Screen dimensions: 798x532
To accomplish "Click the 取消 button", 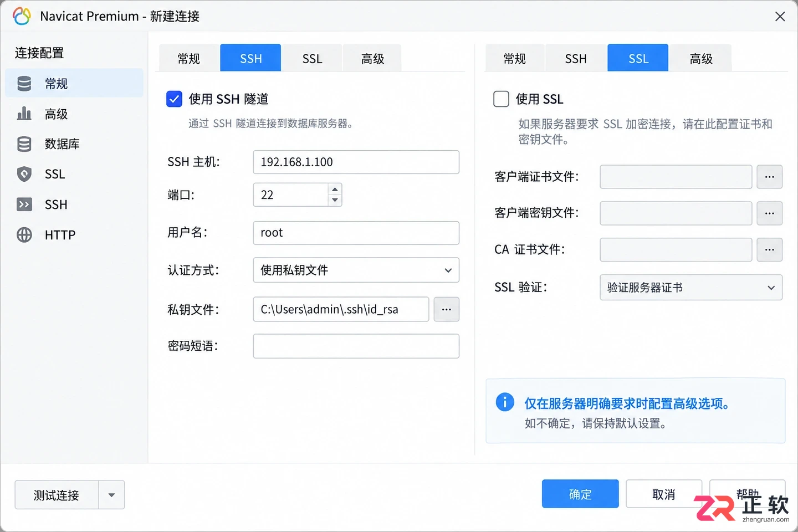I will click(664, 494).
